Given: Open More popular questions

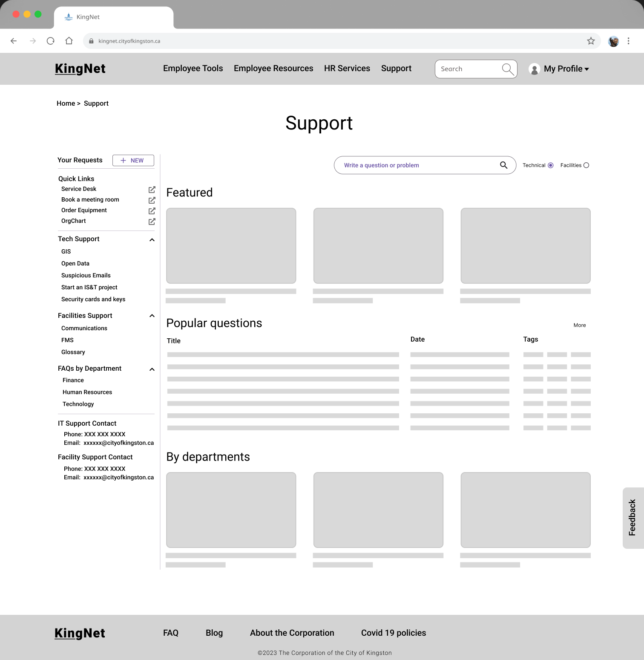Looking at the screenshot, I should coord(579,325).
